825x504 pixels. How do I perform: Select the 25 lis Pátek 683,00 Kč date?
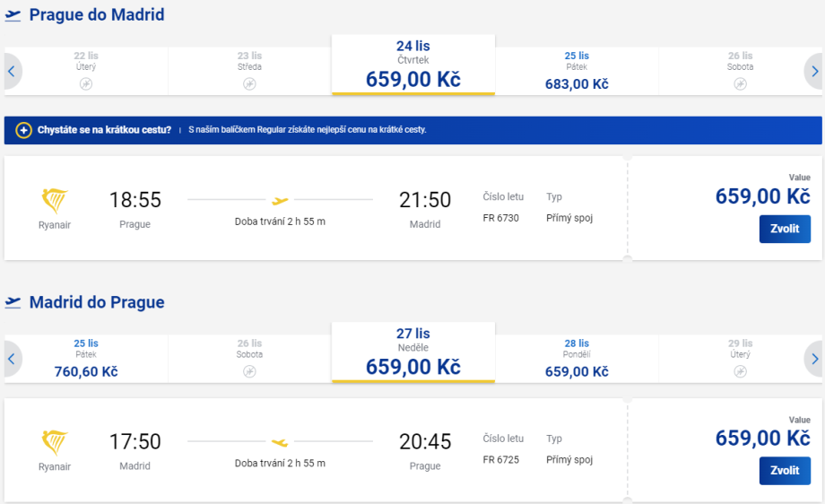pyautogui.click(x=577, y=71)
